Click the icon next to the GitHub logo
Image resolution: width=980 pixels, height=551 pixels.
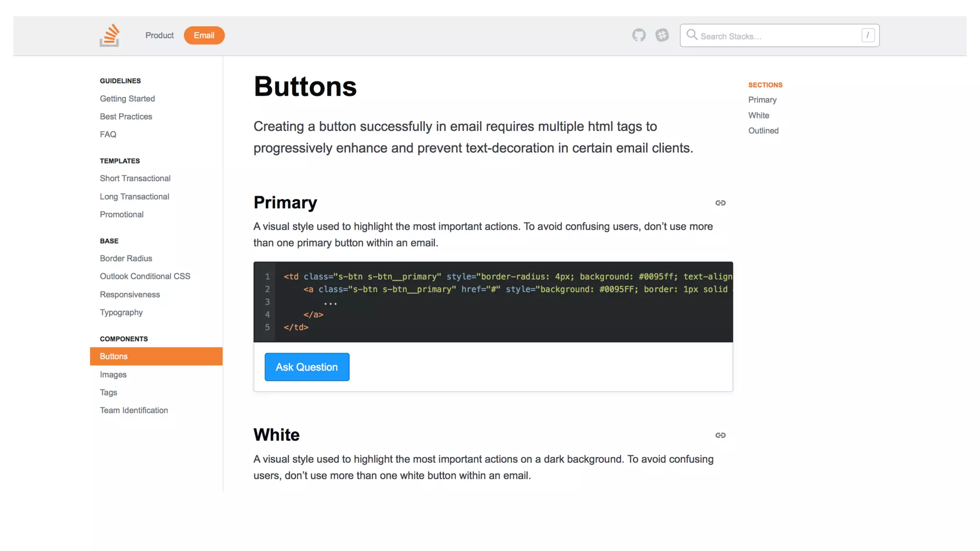(662, 35)
